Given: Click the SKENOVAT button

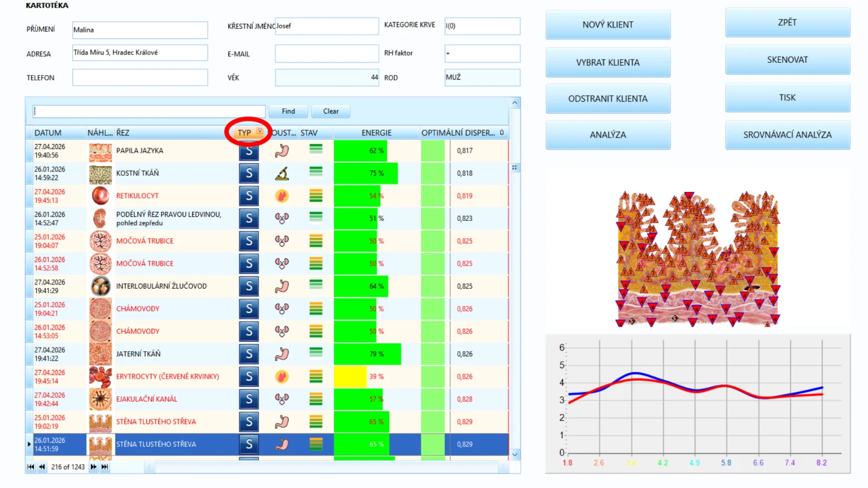Looking at the screenshot, I should click(x=787, y=60).
